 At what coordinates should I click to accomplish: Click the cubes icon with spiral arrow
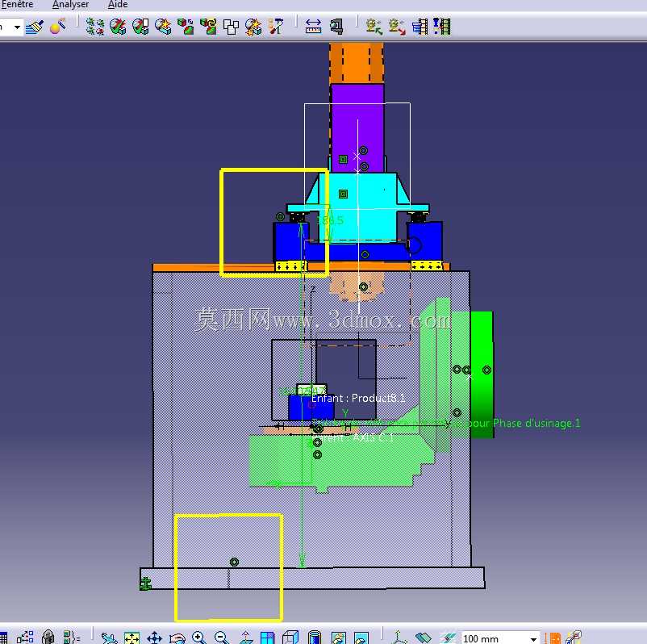(208, 27)
